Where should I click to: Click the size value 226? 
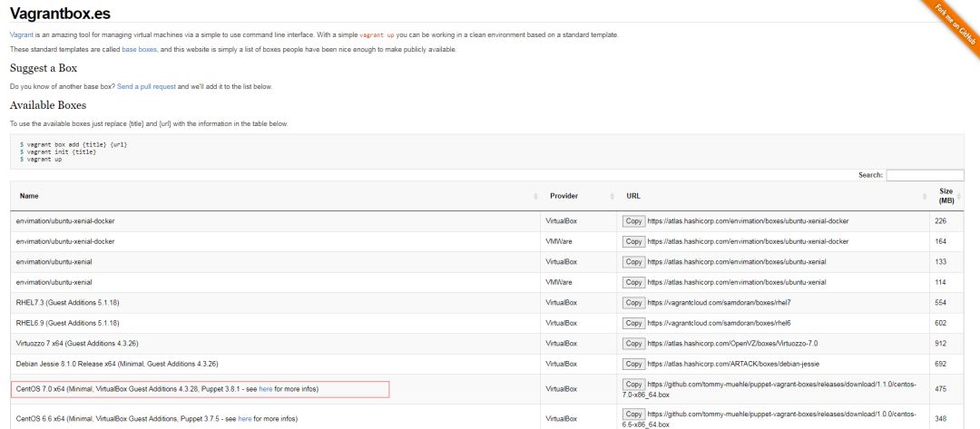[x=941, y=221]
